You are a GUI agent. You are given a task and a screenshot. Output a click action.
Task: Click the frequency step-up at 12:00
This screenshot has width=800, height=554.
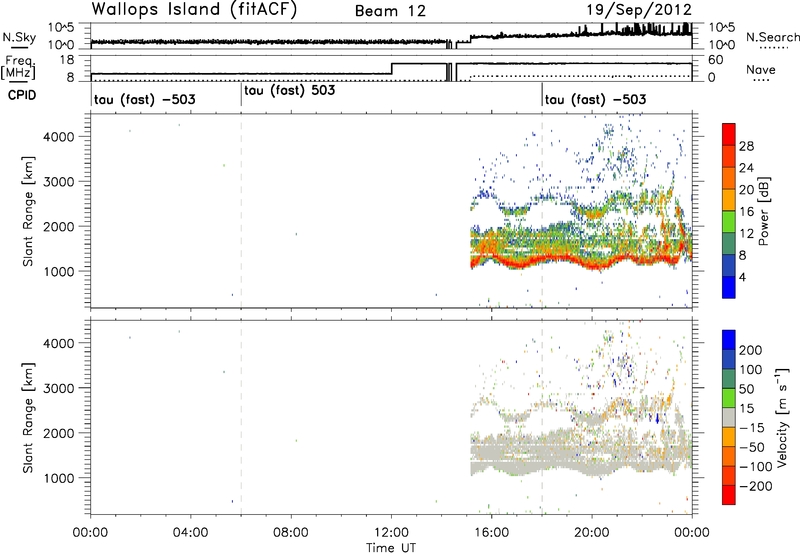391,69
